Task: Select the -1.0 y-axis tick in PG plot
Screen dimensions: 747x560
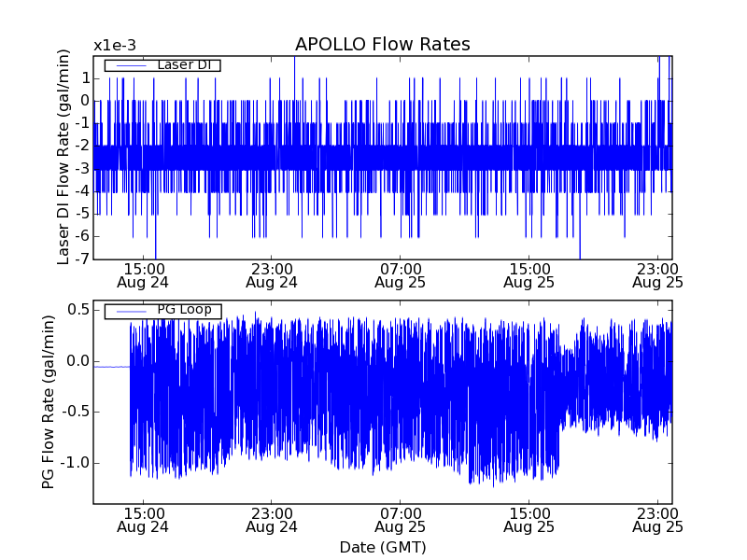Action: point(75,463)
